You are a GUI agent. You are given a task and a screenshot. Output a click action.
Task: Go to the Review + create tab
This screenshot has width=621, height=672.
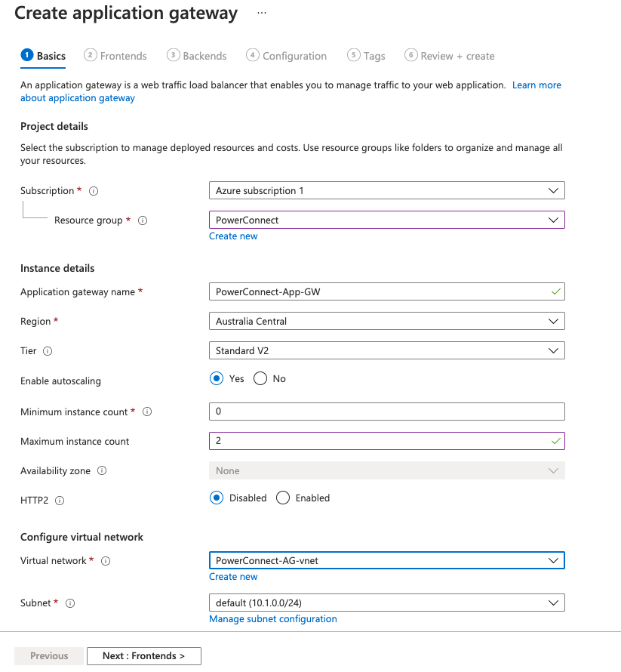(450, 56)
